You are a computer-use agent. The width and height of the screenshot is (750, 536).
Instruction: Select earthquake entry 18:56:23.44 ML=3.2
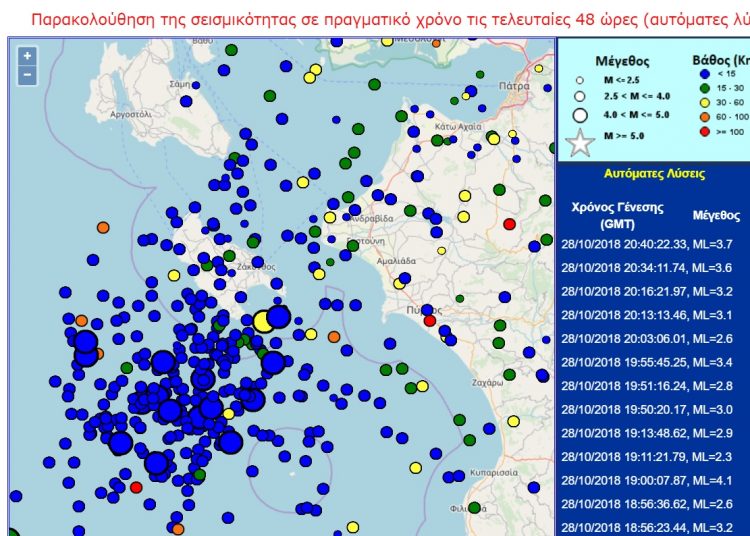(647, 527)
